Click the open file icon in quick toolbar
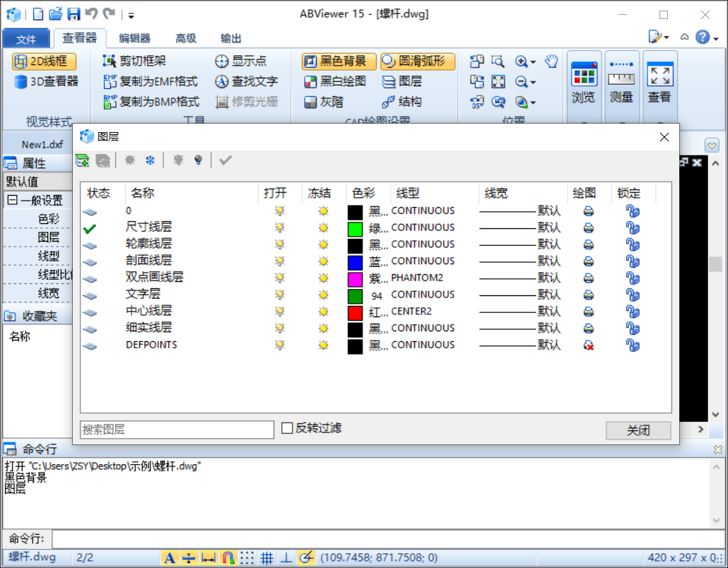Image resolution: width=728 pixels, height=568 pixels. [x=56, y=14]
